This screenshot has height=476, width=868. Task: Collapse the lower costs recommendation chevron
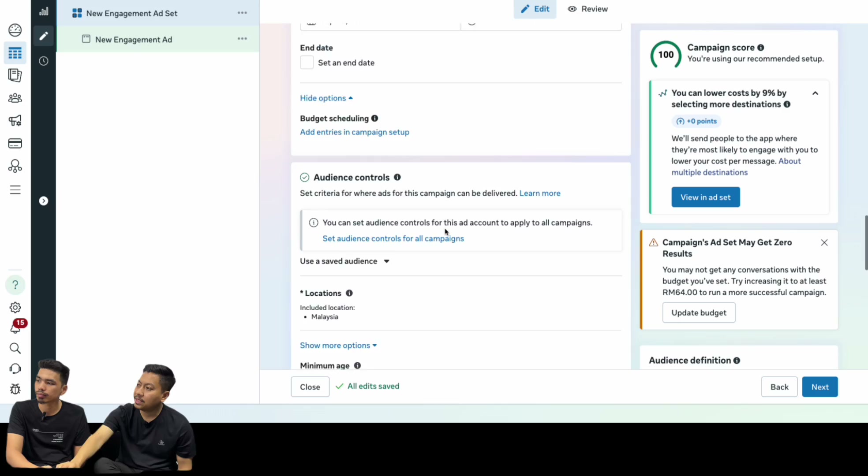[815, 93]
